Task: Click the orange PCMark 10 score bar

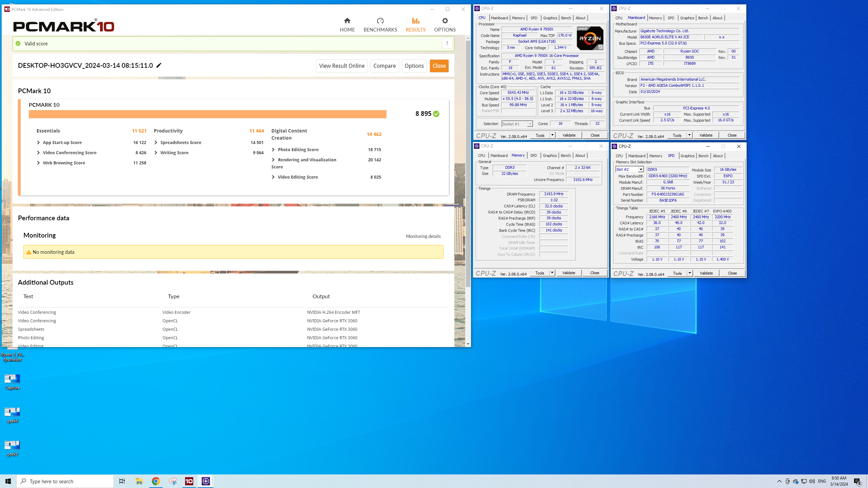Action: 208,114
